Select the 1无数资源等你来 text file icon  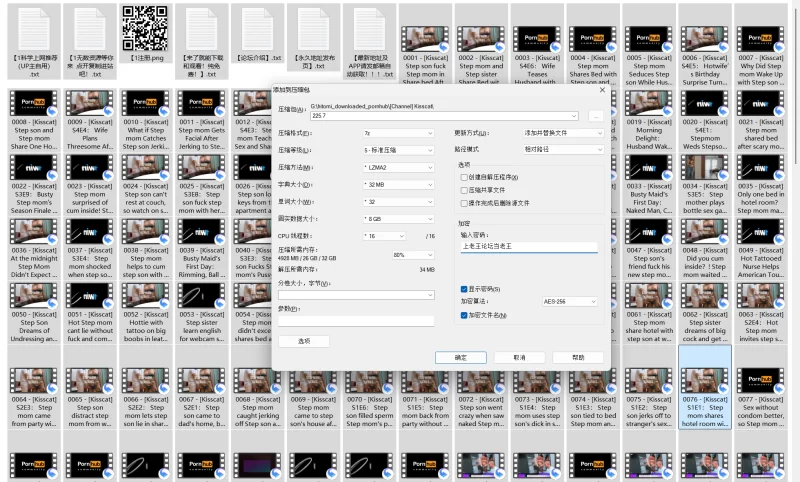(89, 27)
